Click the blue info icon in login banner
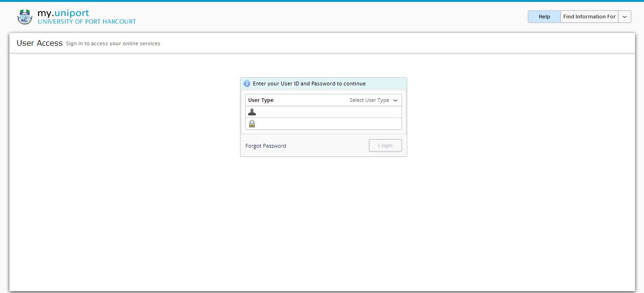The width and height of the screenshot is (644, 293). click(x=247, y=84)
